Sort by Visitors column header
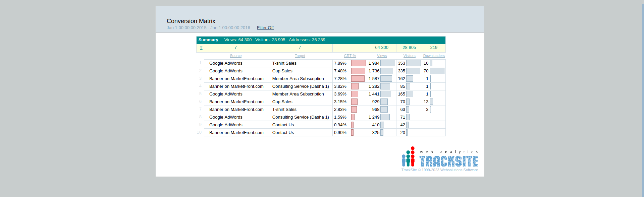 tap(409, 56)
